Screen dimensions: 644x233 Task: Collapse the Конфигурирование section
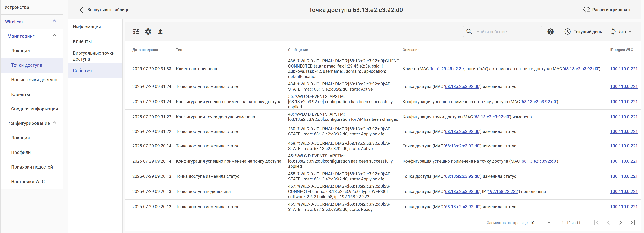54,123
